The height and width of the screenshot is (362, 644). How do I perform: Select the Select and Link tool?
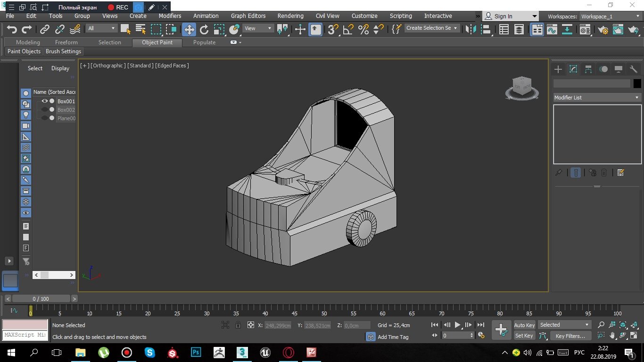click(x=45, y=30)
